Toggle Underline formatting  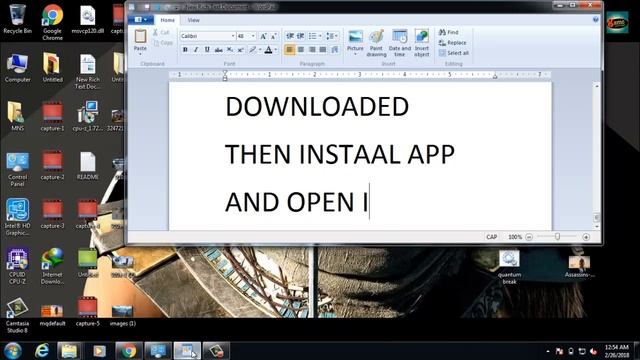click(207, 50)
